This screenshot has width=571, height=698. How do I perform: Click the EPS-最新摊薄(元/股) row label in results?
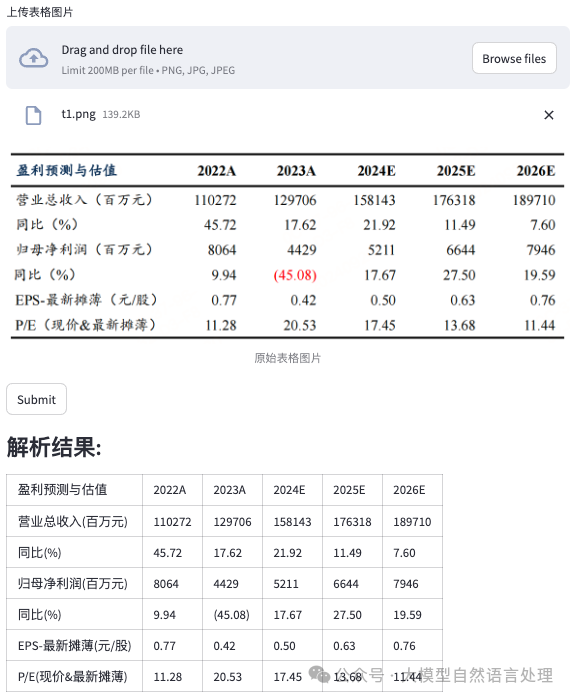(74, 645)
